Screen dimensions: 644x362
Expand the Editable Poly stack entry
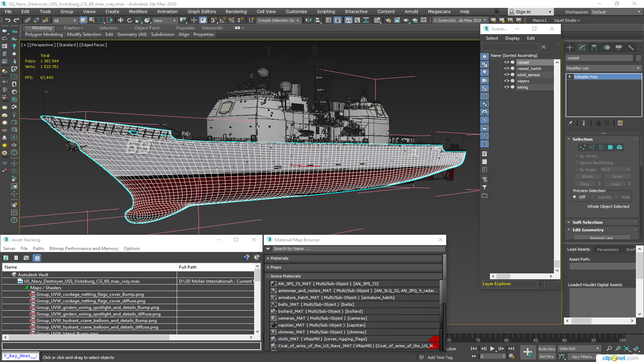[570, 77]
